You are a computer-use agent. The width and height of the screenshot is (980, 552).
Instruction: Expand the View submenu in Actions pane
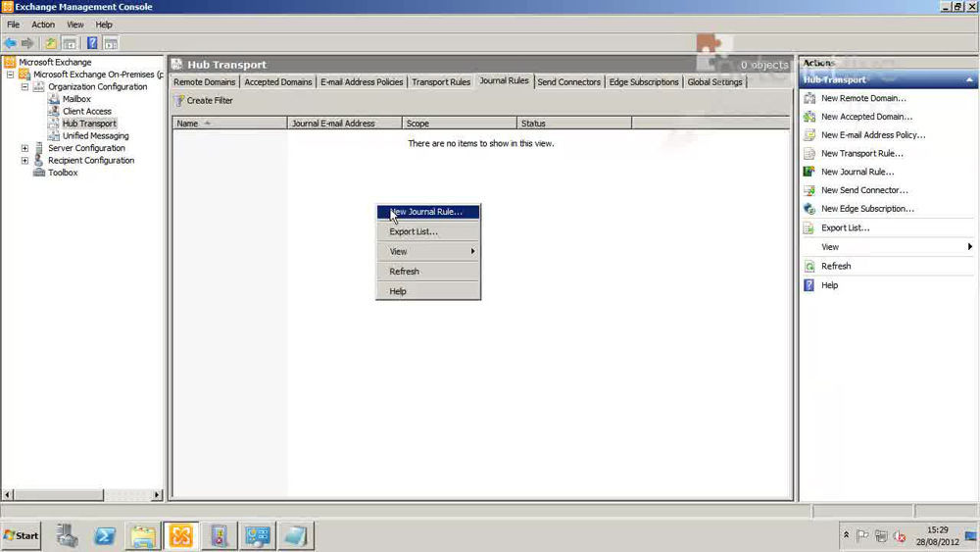tap(969, 247)
